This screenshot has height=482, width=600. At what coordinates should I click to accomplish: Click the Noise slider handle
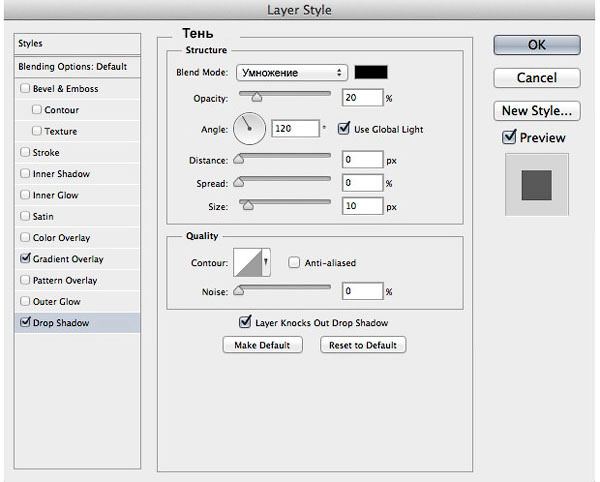click(x=238, y=291)
